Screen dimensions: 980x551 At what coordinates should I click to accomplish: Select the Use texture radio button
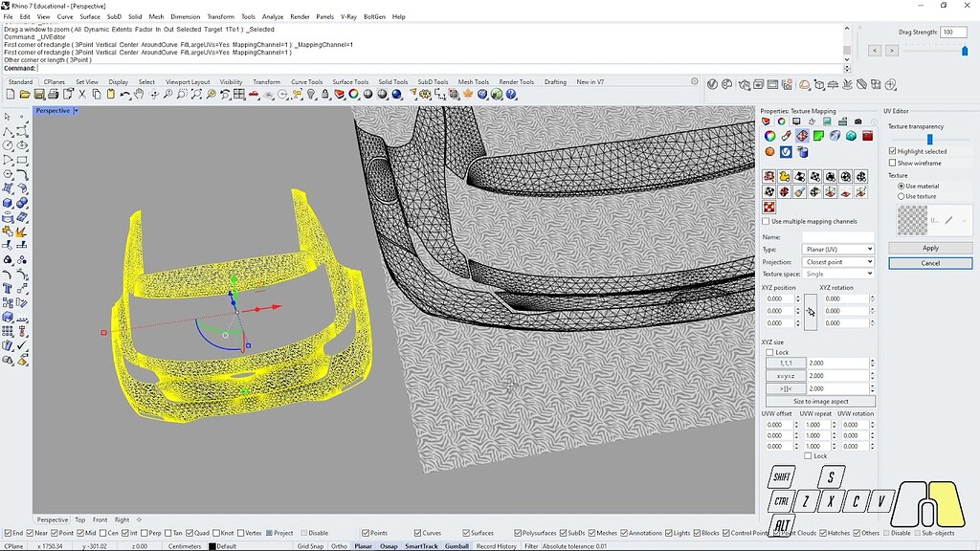901,195
